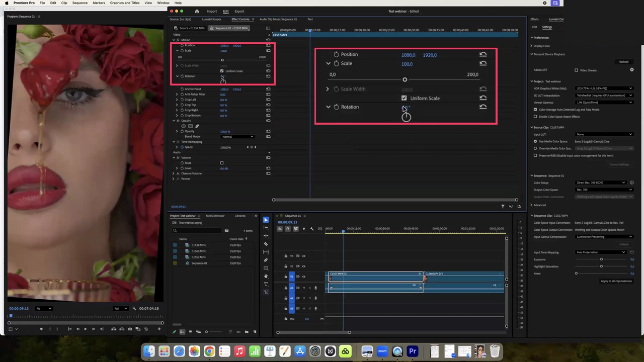This screenshot has width=644, height=362.
Task: Create an ellipse opacity mask
Action: click(183, 126)
